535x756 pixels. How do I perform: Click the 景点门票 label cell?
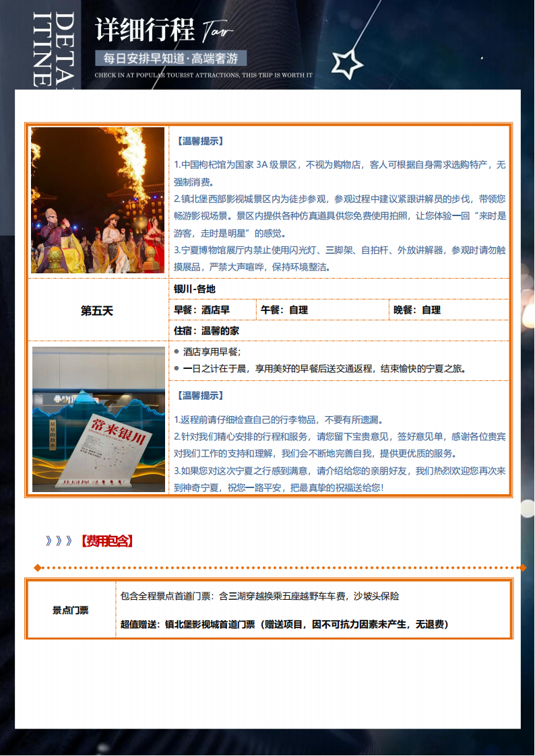71,611
